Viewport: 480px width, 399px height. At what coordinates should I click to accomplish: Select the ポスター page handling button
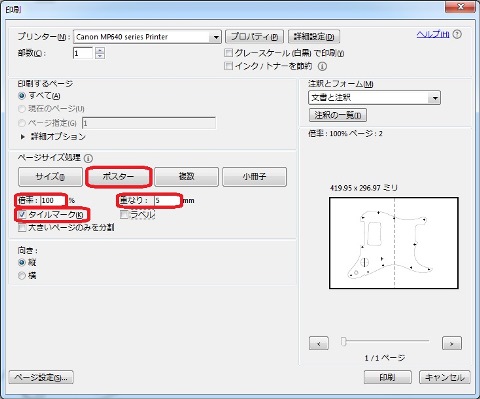click(x=119, y=177)
